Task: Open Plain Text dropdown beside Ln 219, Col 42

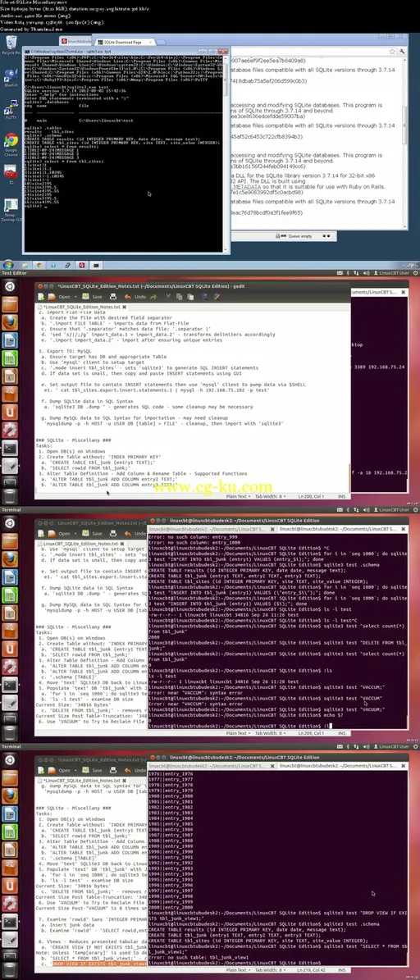Action: 240,971
